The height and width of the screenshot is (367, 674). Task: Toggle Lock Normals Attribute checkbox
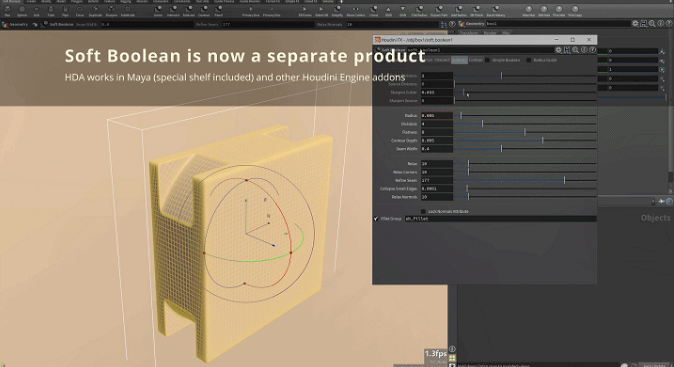point(423,211)
